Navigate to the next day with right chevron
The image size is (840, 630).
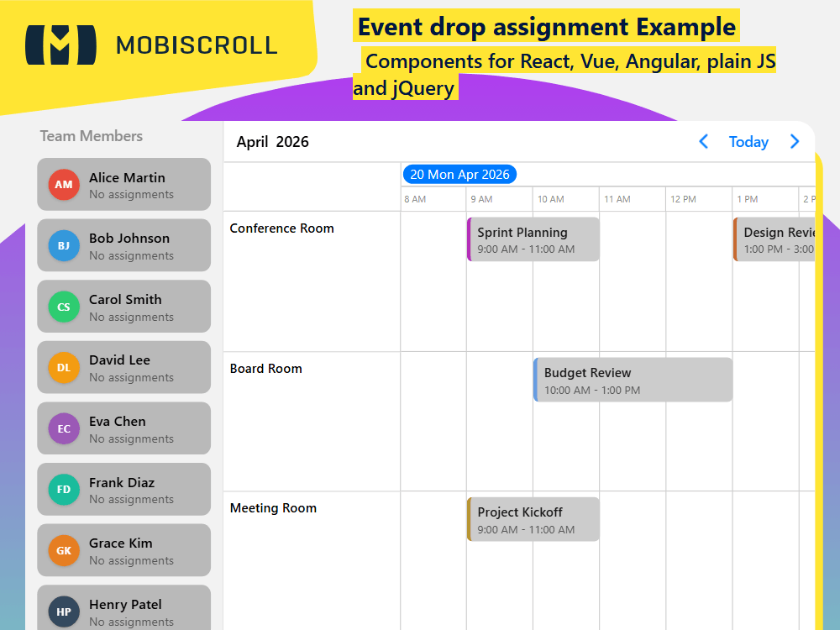(x=795, y=141)
